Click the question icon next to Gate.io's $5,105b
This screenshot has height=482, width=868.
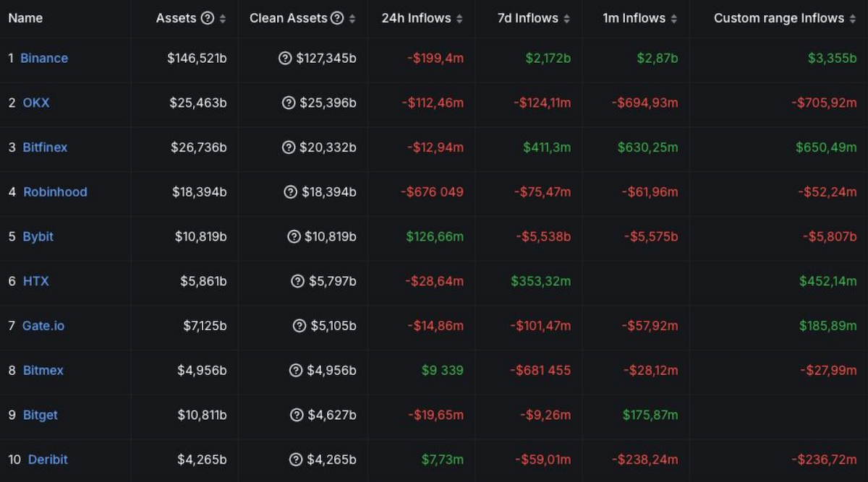coord(299,326)
